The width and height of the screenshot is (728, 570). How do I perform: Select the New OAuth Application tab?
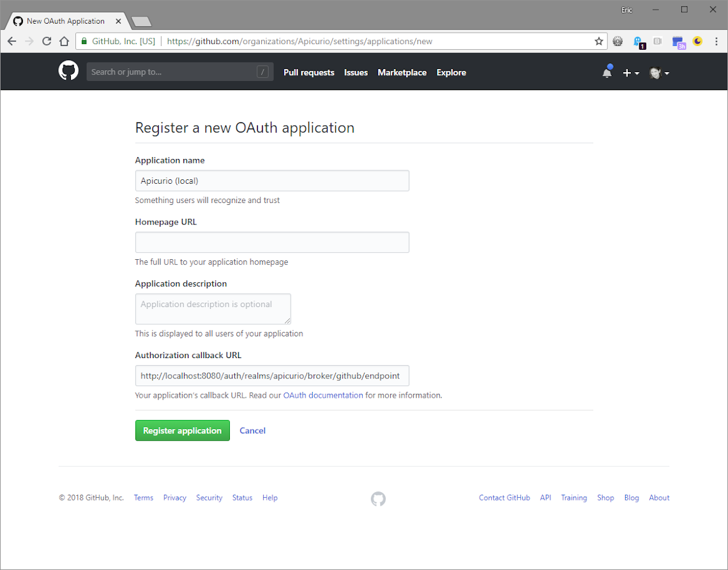[66, 21]
